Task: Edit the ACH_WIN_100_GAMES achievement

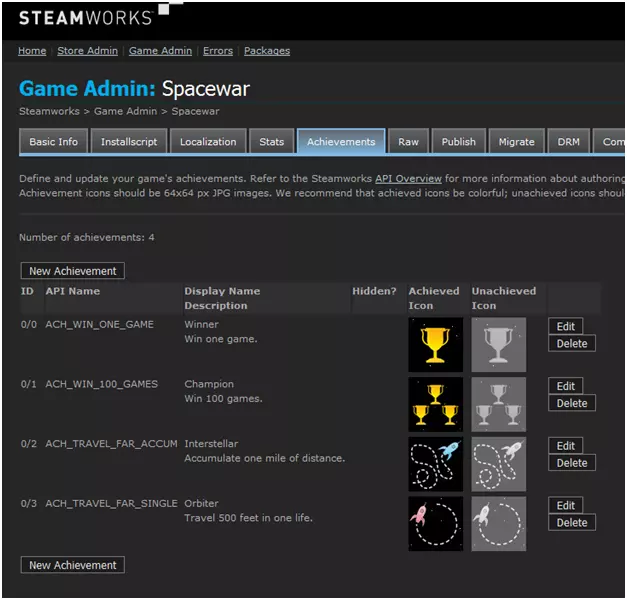Action: 565,386
